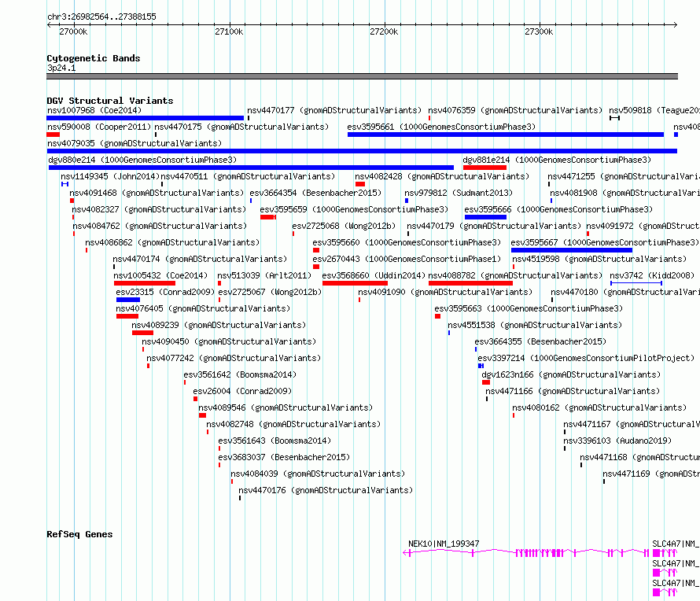Viewport: 700px width, 601px height.
Task: Click the DGV Structural Variants track title
Action: [110, 101]
